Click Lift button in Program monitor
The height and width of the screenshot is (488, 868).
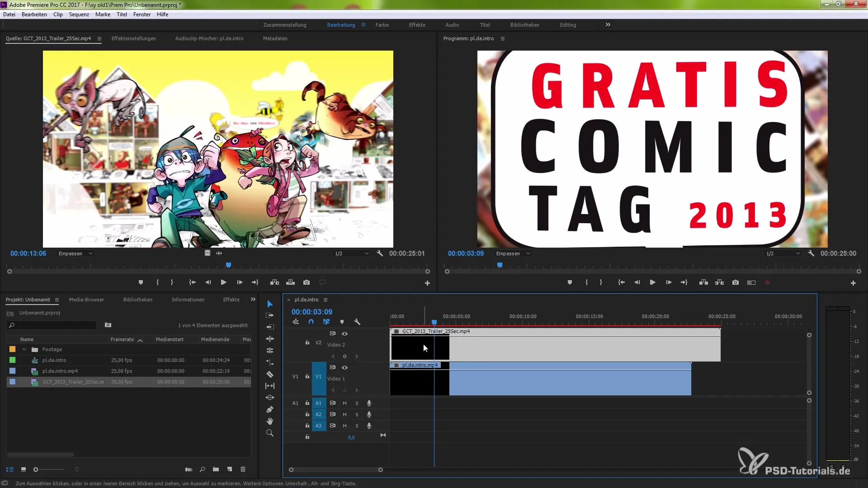pos(703,282)
